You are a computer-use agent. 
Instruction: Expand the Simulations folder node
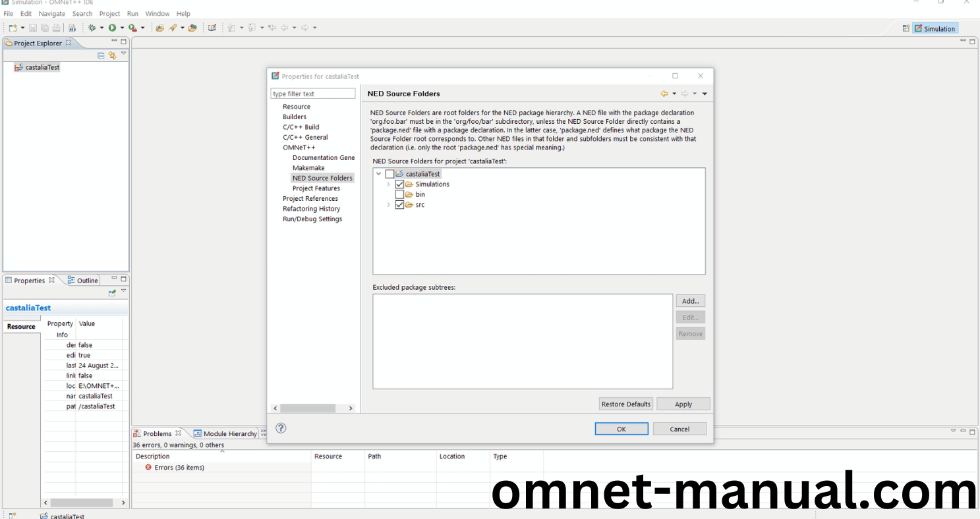[388, 184]
